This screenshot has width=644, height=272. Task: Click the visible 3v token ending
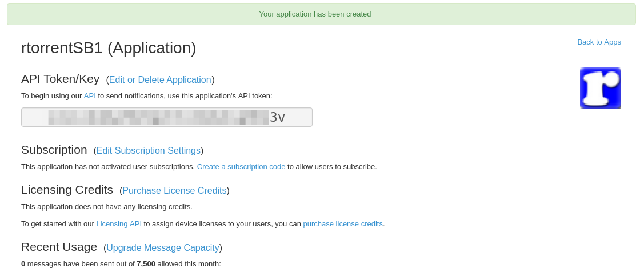click(277, 118)
